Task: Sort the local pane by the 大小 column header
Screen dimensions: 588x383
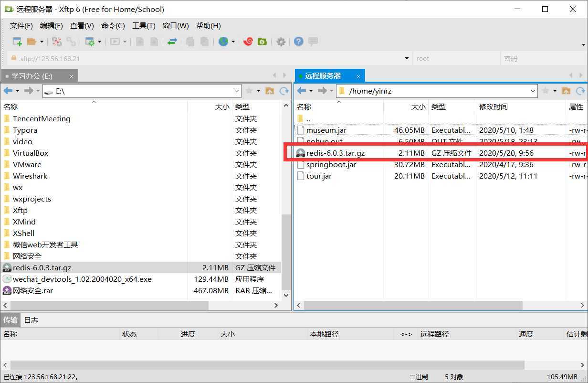Action: click(x=209, y=107)
